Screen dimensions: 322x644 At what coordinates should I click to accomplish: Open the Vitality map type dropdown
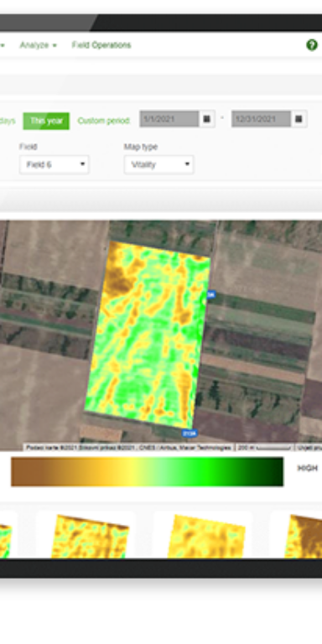pyautogui.click(x=159, y=164)
